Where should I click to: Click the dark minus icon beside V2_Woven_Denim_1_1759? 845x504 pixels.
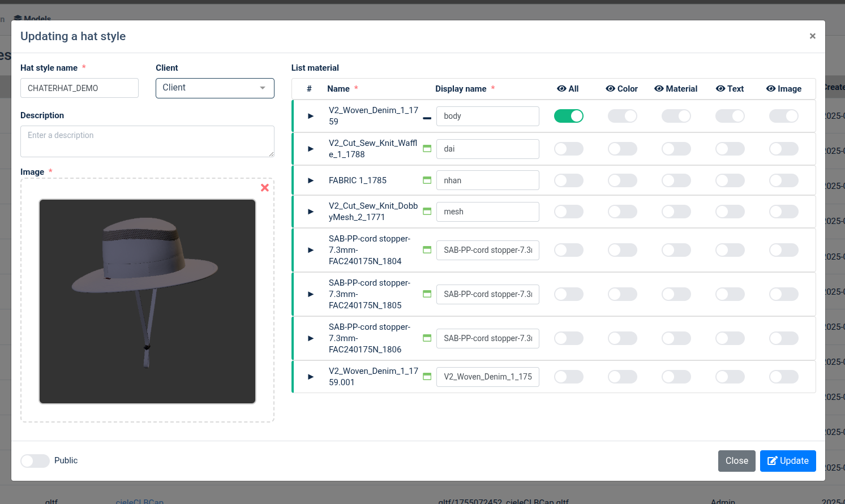point(427,118)
